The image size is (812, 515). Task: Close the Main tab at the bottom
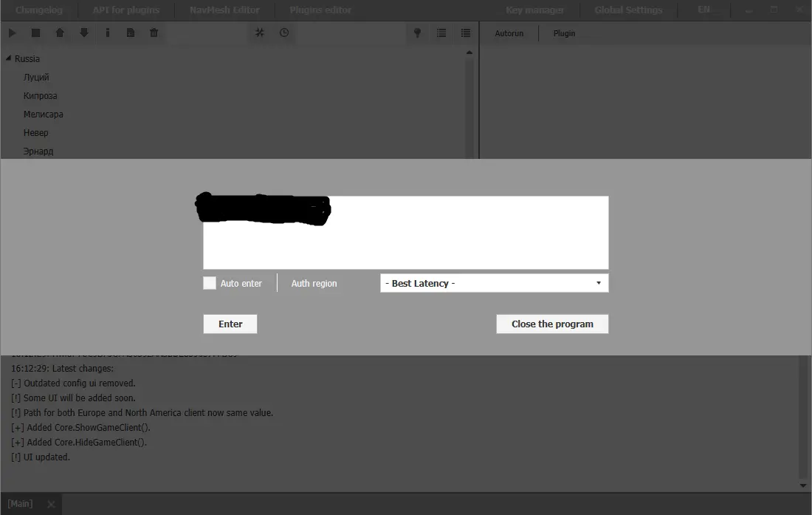51,505
